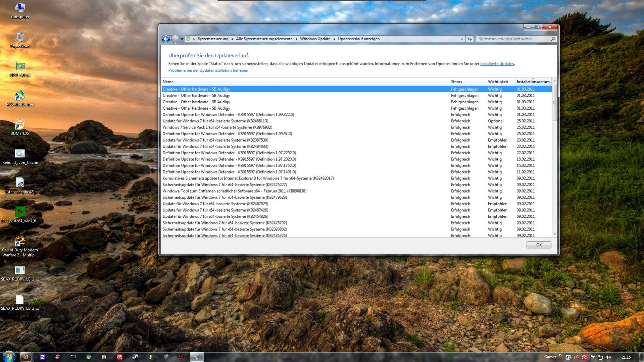The height and width of the screenshot is (362, 644).
Task: Open Probleme bei der Updateinstallation beheben link
Action: [x=208, y=70]
